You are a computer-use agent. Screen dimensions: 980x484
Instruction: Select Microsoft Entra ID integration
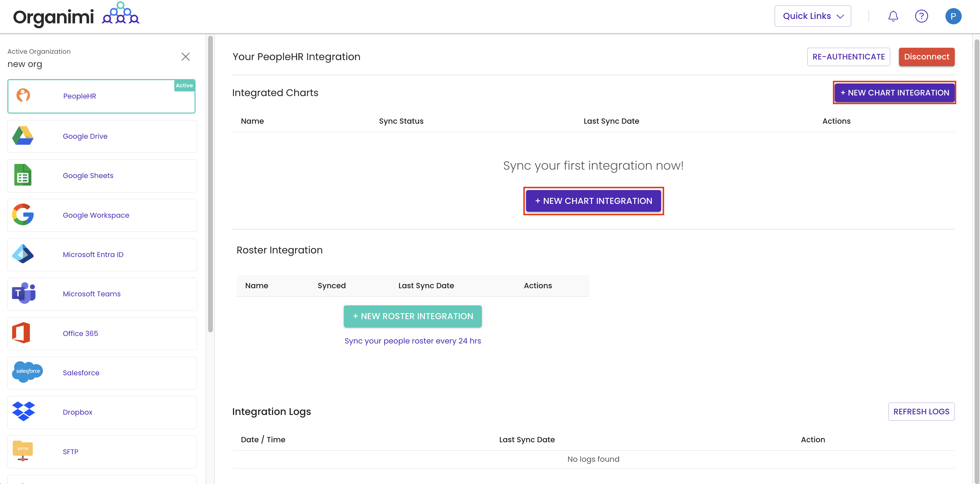pos(102,255)
